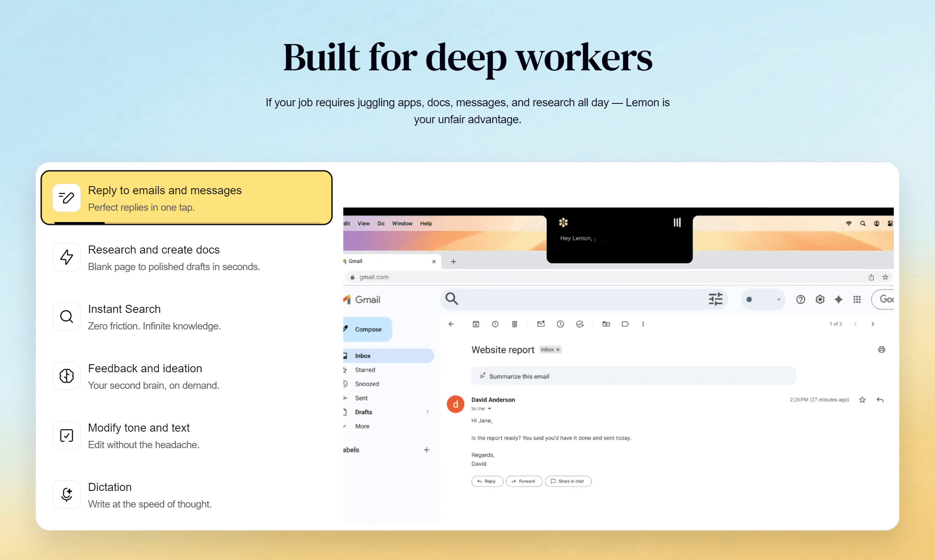Bookmark page with address bar star
The width and height of the screenshot is (935, 560).
pos(885,277)
